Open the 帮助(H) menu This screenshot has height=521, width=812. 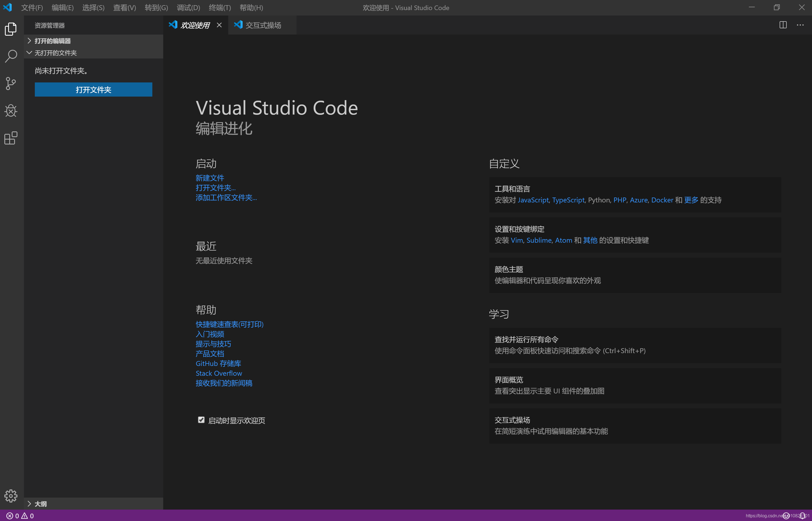[251, 7]
